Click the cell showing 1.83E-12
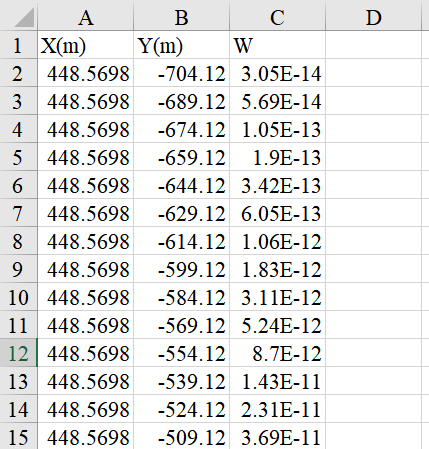Screen dimensions: 429x449 [x=277, y=269]
